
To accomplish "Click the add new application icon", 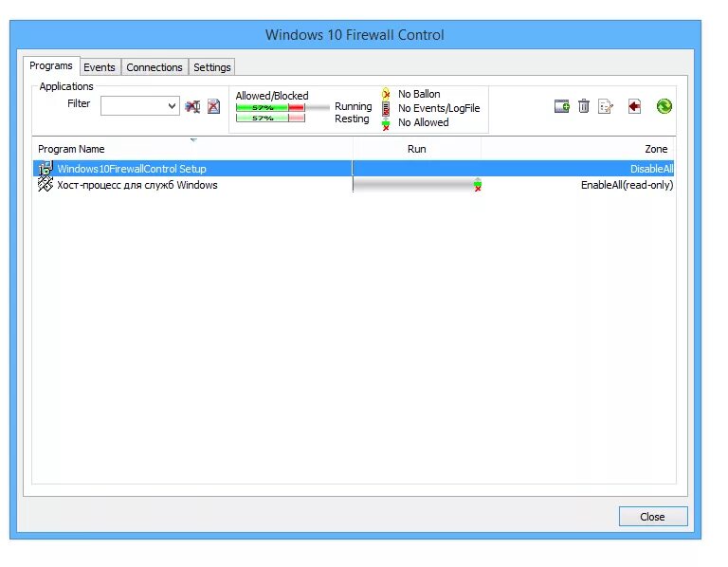I will coord(562,106).
